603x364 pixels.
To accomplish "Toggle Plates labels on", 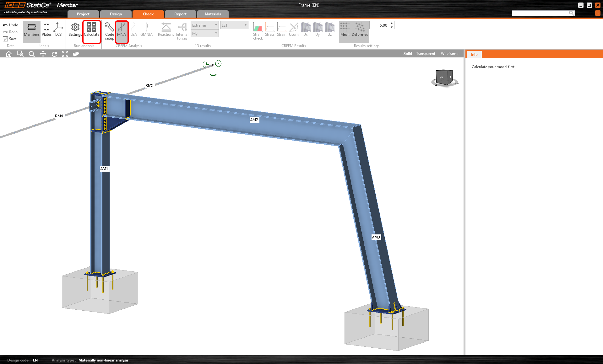I will click(46, 29).
